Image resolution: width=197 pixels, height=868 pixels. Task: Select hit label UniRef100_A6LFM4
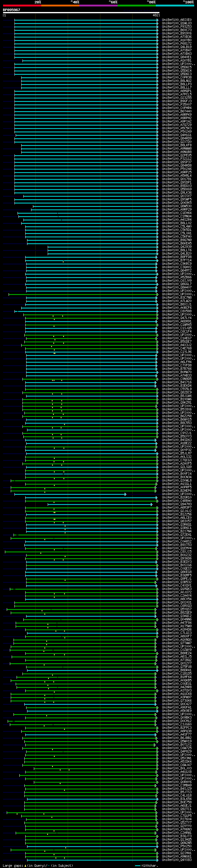click(x=176, y=362)
